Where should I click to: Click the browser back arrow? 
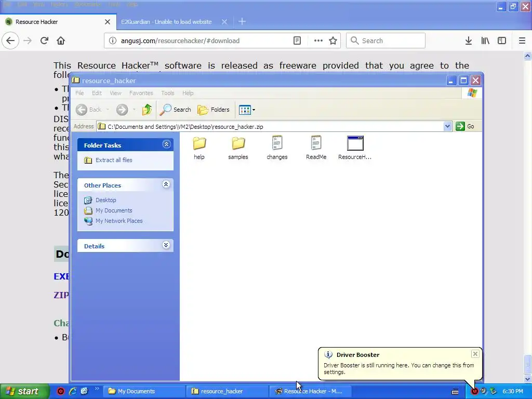click(10, 41)
